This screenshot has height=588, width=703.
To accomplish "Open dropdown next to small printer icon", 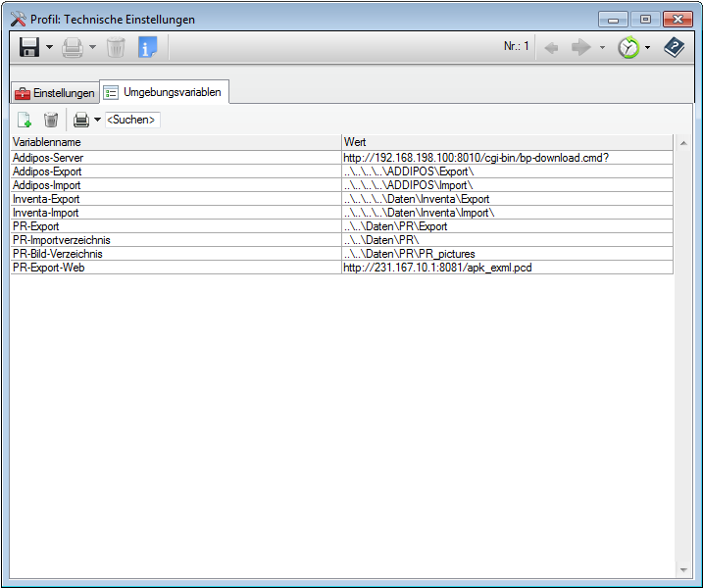I will click(x=97, y=120).
